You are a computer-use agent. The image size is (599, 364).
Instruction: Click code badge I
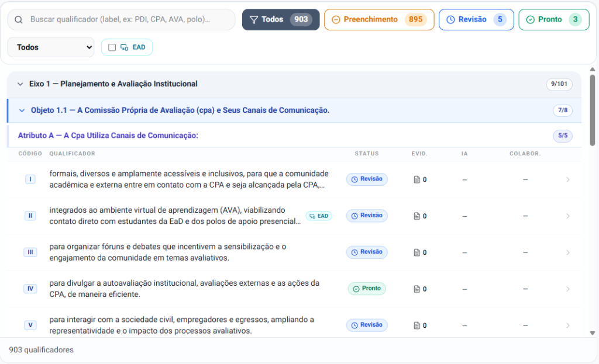[x=30, y=179]
